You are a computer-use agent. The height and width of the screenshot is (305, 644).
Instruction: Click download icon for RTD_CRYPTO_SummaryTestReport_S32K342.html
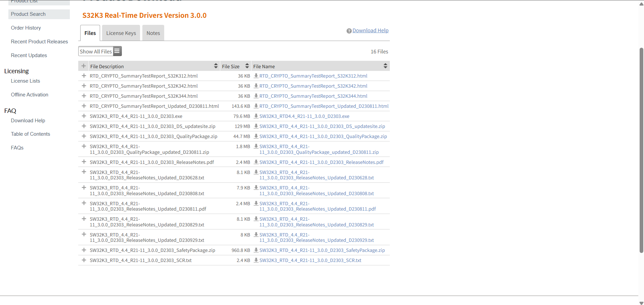coord(256,86)
